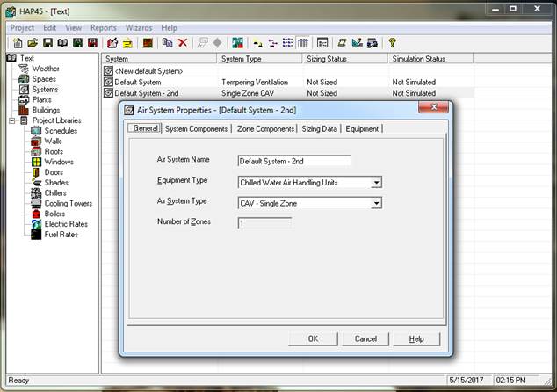Open Boilers library in tree
557x392 pixels.
(54, 214)
